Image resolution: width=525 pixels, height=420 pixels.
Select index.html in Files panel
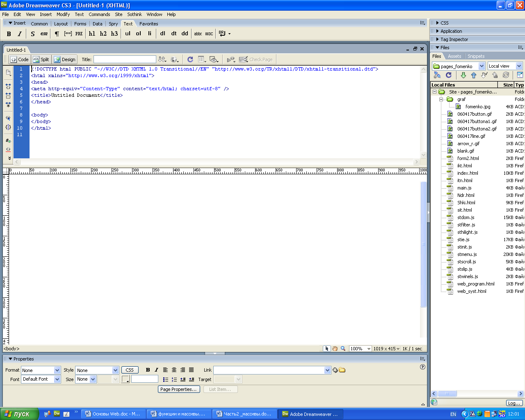pos(468,173)
